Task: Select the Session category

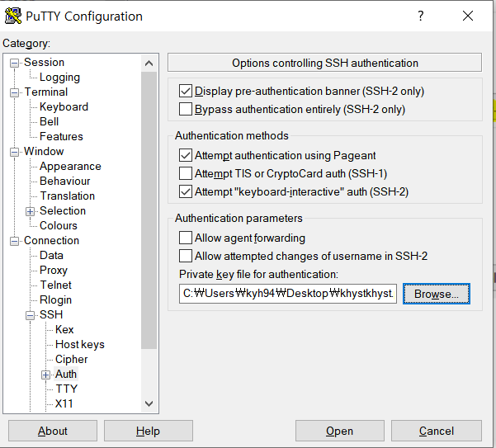Action: pyautogui.click(x=44, y=62)
